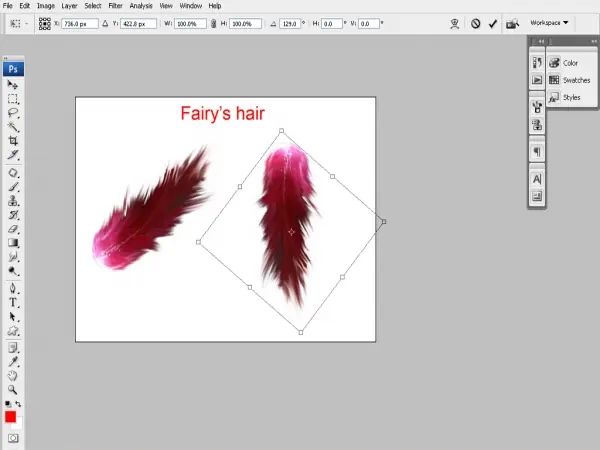Open the Filter menu
Viewport: 600px width, 450px height.
(115, 6)
